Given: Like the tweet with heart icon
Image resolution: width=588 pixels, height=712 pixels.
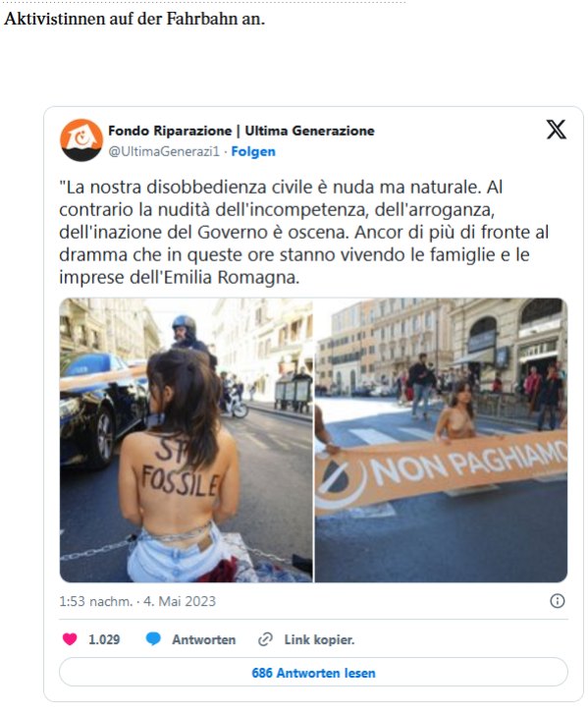Looking at the screenshot, I should 70,639.
